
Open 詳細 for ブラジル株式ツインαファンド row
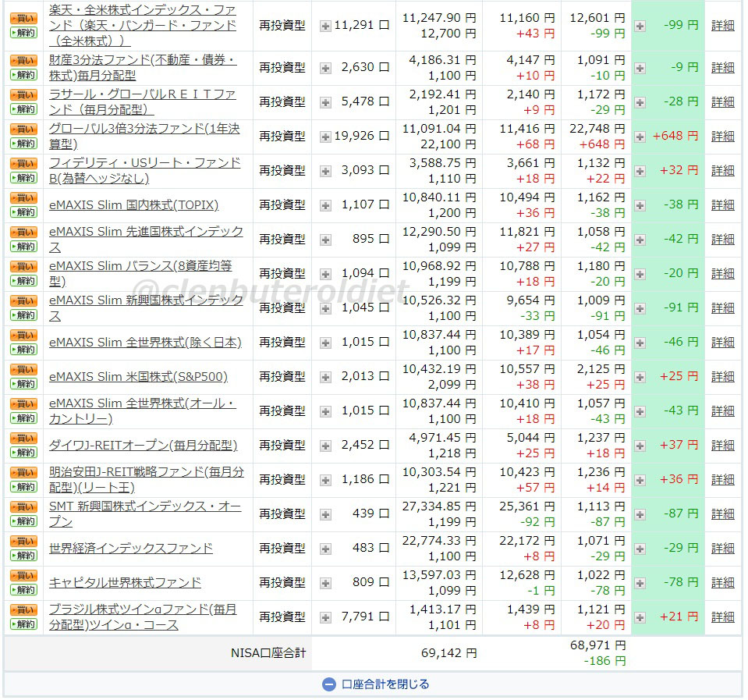tap(723, 617)
